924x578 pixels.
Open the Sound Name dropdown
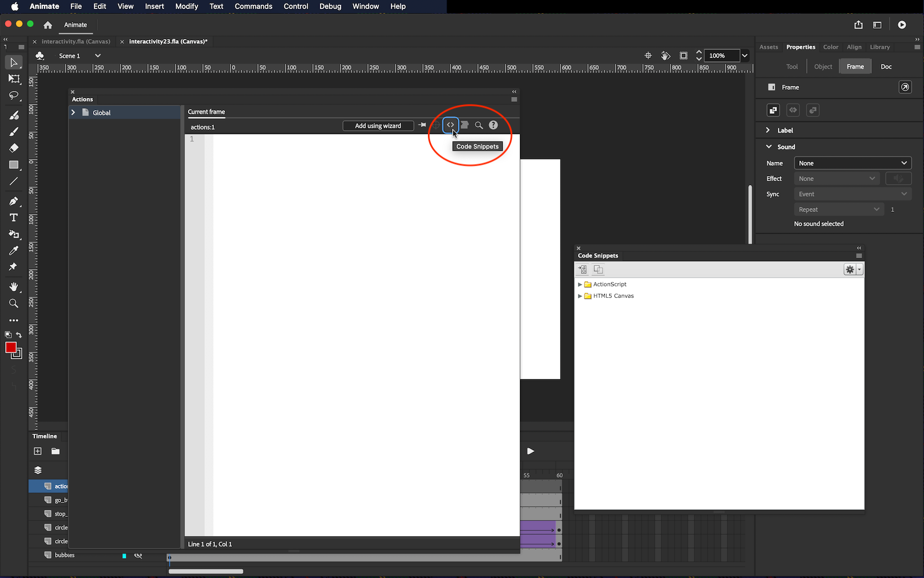point(853,163)
